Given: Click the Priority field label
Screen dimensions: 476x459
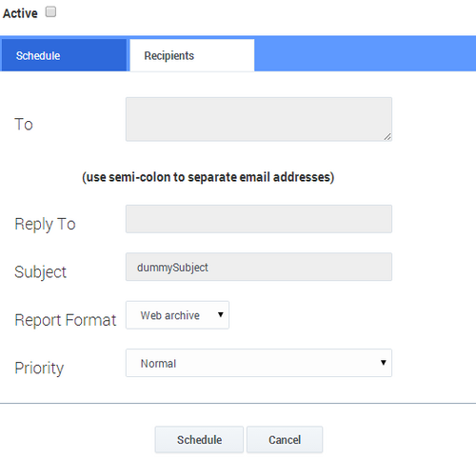Looking at the screenshot, I should pos(39,369).
